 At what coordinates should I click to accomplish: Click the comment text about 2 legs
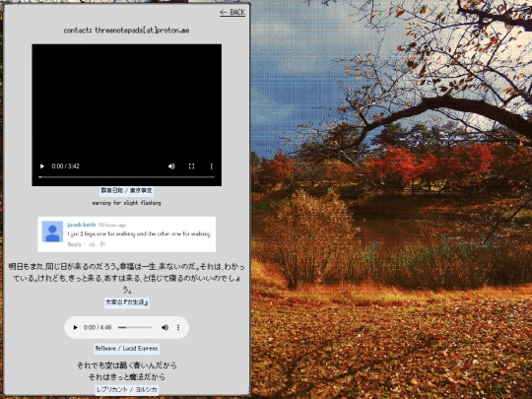point(139,234)
